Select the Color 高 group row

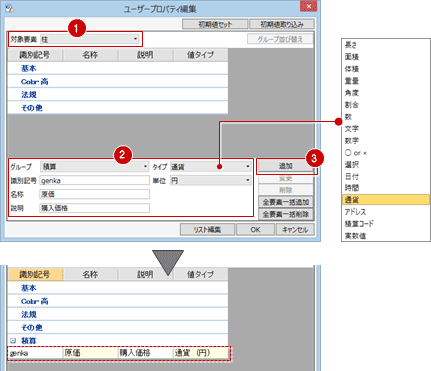coord(118,81)
